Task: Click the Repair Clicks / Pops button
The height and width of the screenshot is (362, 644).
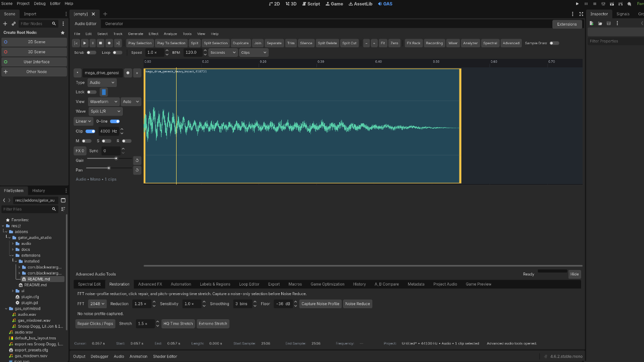Action: tap(95, 324)
